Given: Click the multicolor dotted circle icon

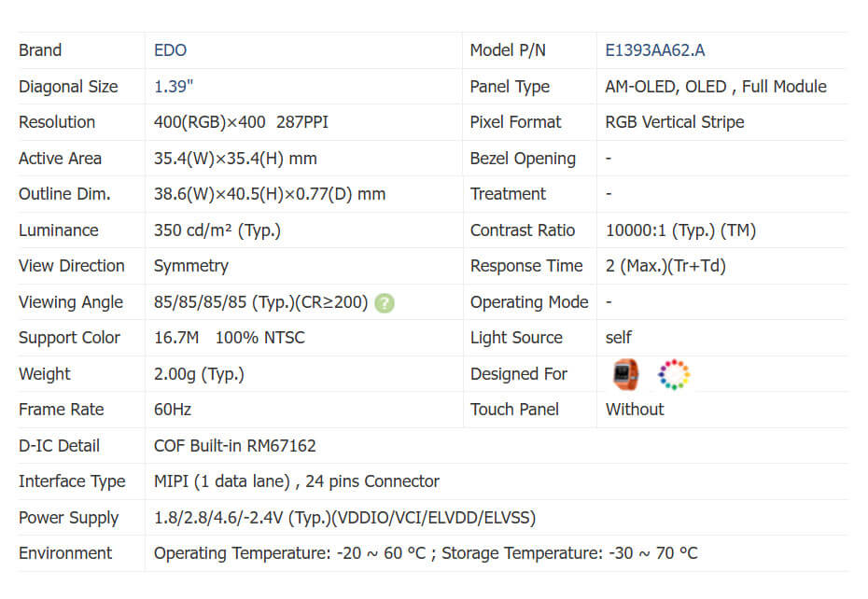Looking at the screenshot, I should click(x=673, y=373).
